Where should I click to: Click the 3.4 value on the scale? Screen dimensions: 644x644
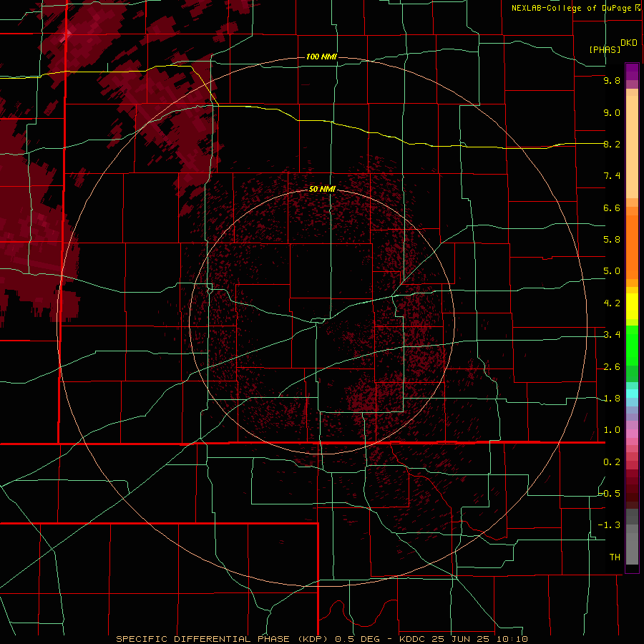tap(612, 335)
